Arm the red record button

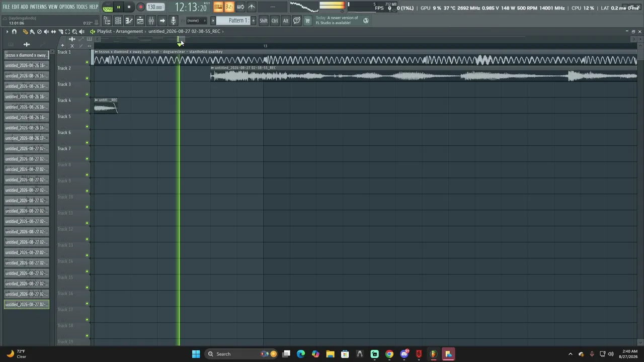pos(140,7)
